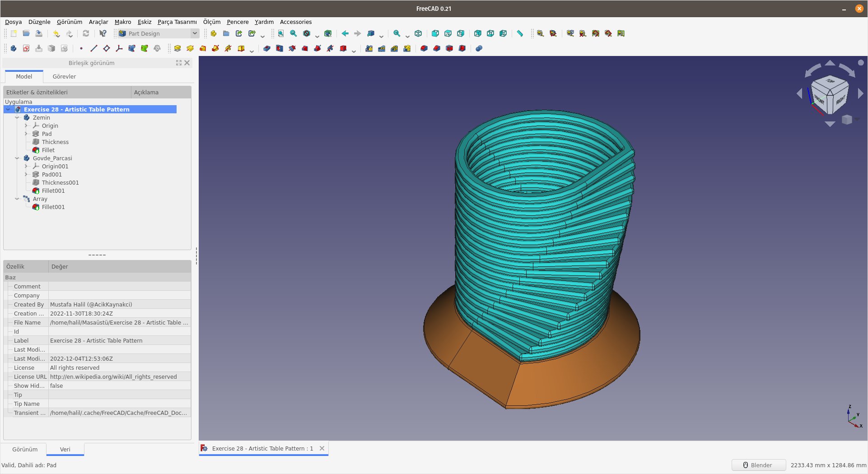Click the Chamfer tool icon
868x474 pixels.
click(x=437, y=48)
